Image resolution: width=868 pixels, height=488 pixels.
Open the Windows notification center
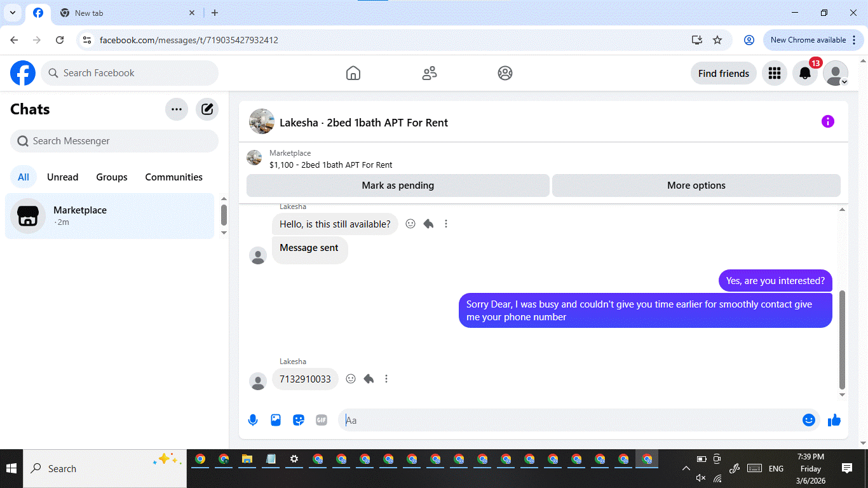click(x=847, y=468)
